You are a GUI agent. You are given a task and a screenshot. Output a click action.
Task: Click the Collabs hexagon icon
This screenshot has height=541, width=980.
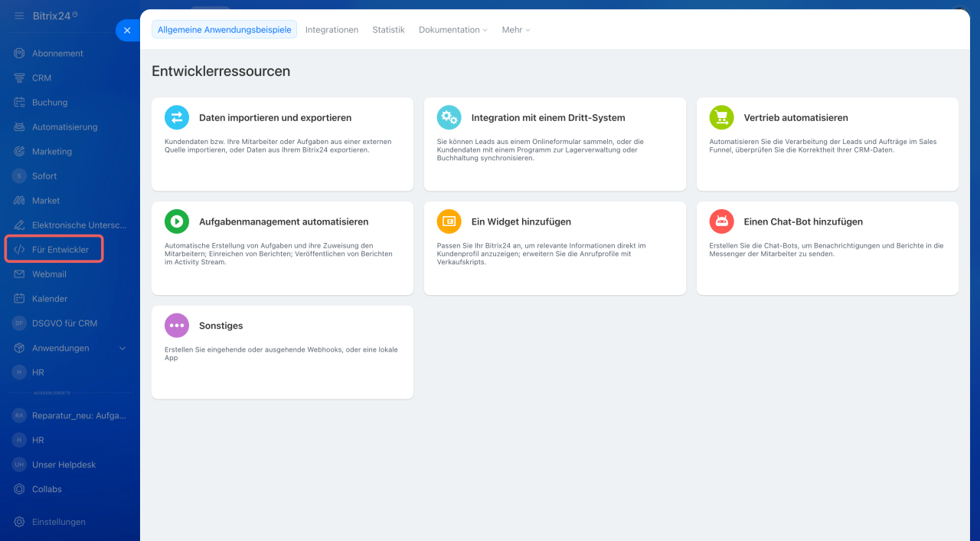pos(19,489)
